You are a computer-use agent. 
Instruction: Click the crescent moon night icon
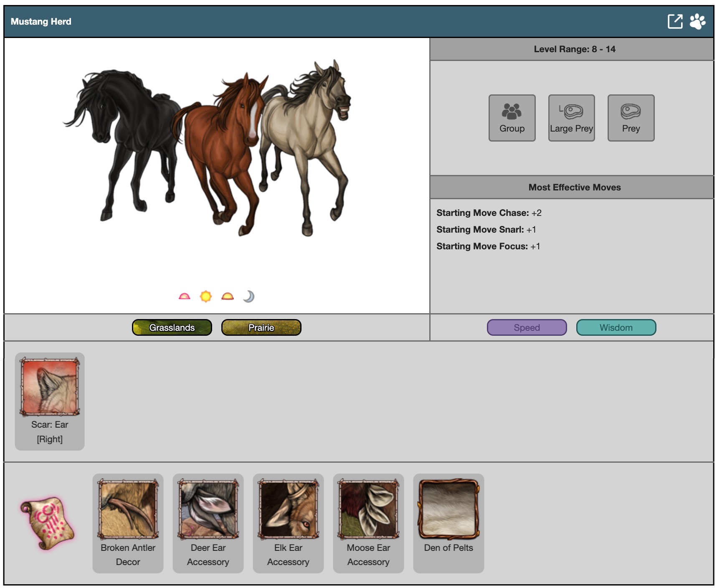coord(249,297)
